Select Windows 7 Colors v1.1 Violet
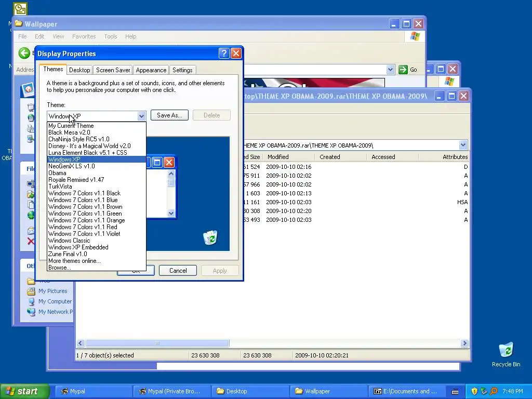 click(x=96, y=234)
